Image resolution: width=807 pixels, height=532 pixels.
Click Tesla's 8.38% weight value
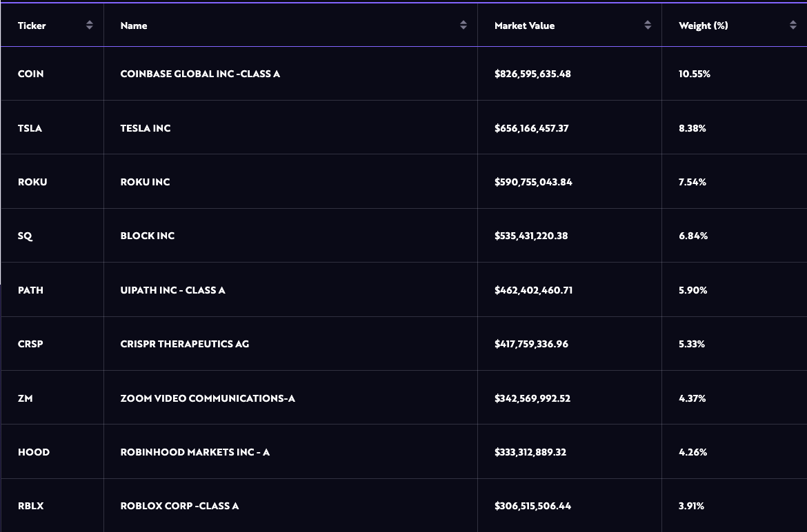[692, 127]
